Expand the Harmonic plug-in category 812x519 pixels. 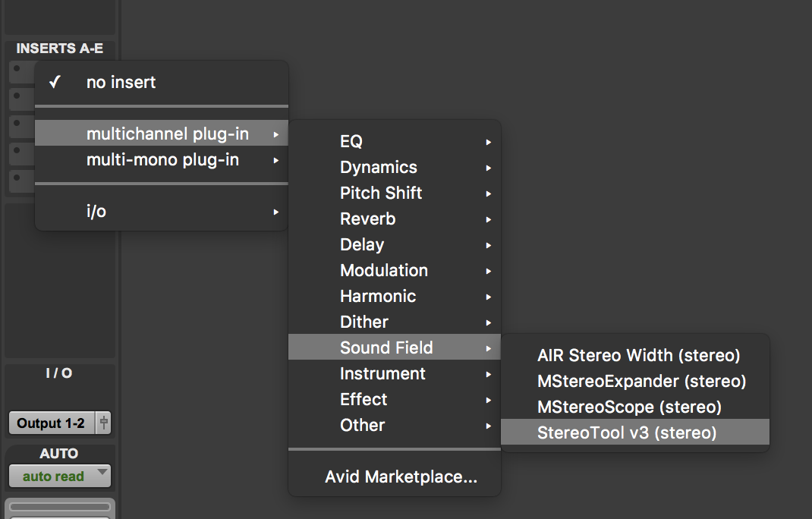(x=394, y=296)
